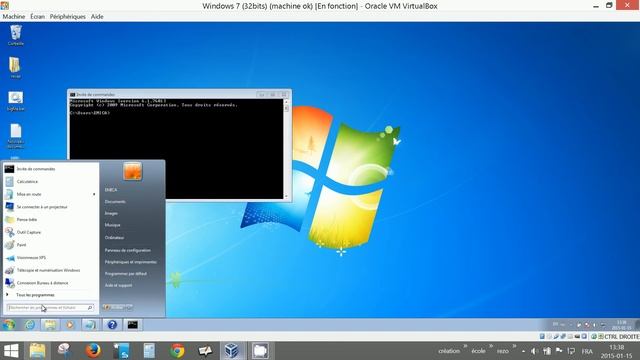Click the host volume speaker icon
The height and width of the screenshot is (360, 640).
534,351
